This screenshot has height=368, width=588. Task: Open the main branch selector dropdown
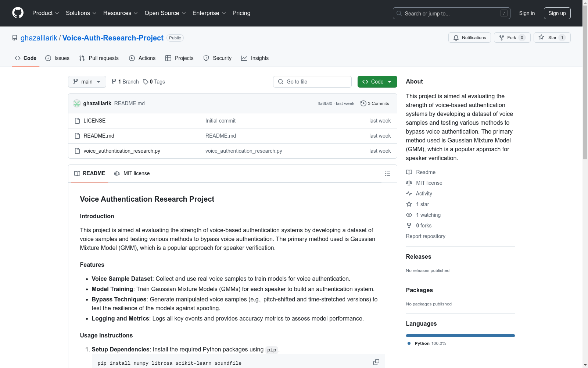click(x=87, y=82)
